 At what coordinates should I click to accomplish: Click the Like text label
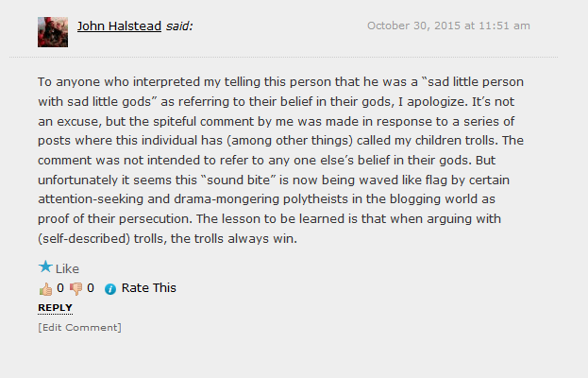click(x=67, y=269)
